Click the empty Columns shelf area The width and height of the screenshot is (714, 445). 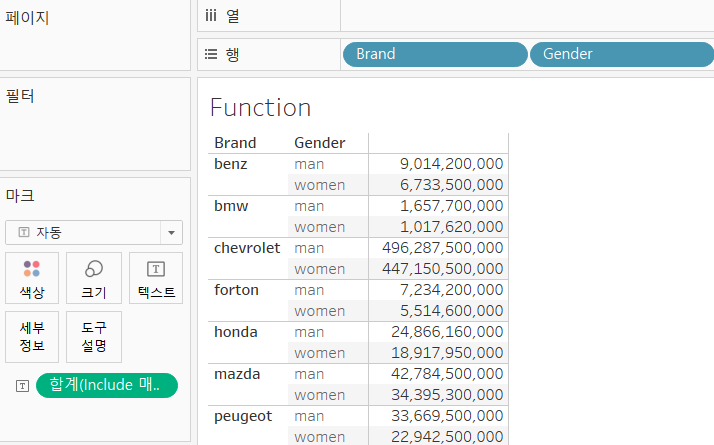point(527,16)
